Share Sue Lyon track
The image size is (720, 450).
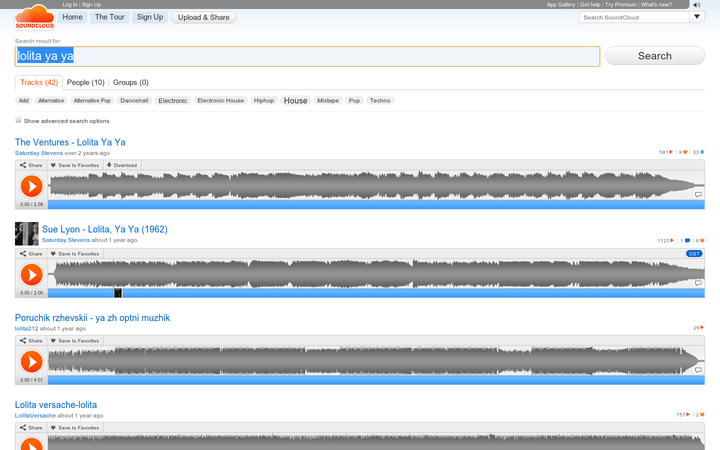click(31, 254)
